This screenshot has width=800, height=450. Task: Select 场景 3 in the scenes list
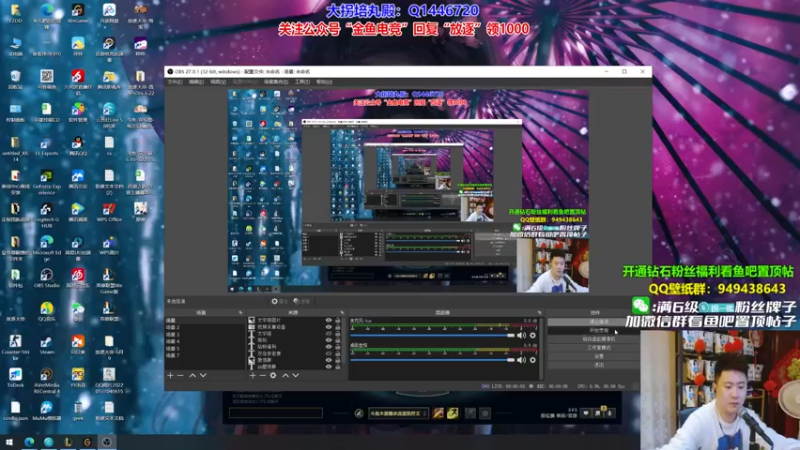pos(204,334)
